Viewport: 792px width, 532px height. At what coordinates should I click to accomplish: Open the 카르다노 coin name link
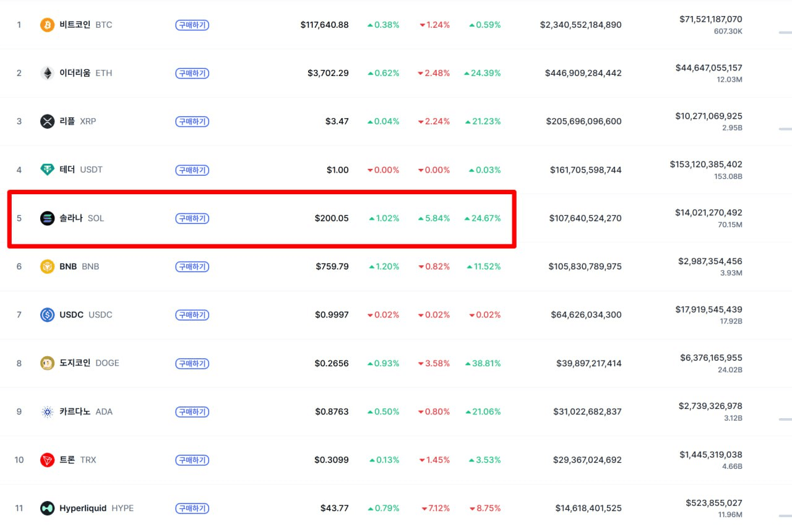tap(75, 411)
